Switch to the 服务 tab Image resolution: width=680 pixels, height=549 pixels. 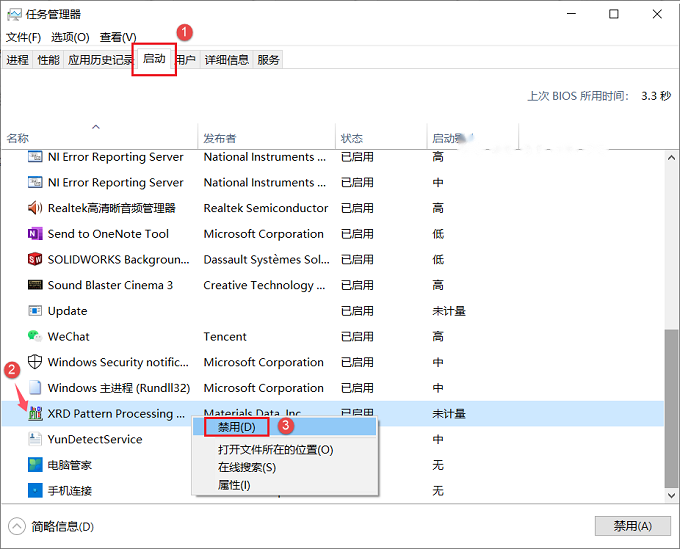tap(268, 60)
